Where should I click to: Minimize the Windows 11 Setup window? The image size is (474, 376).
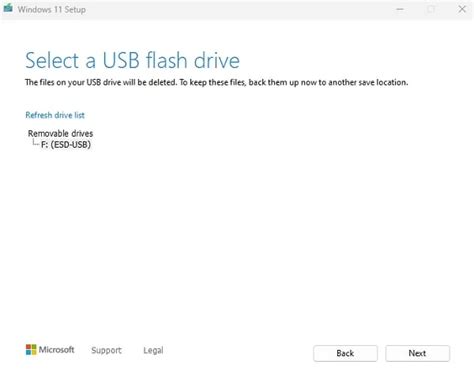[x=400, y=9]
